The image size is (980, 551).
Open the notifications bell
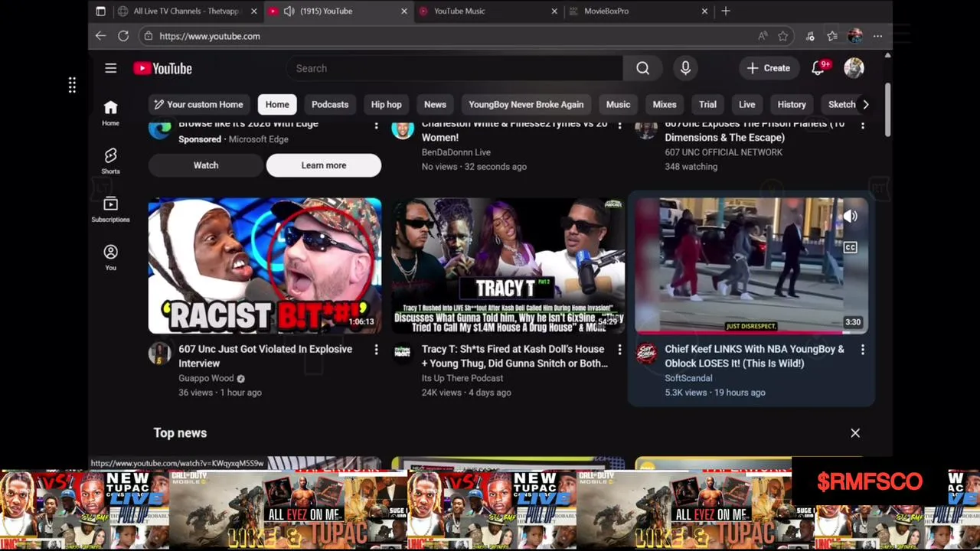tap(818, 68)
